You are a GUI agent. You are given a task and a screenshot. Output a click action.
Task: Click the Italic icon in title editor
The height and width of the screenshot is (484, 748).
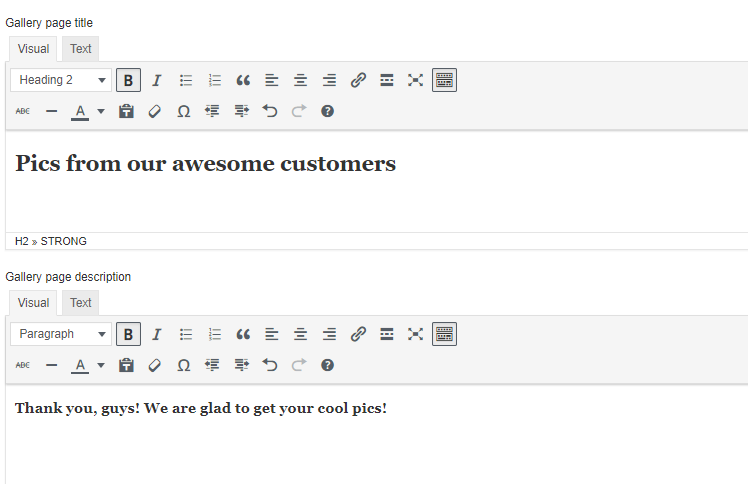click(x=157, y=81)
